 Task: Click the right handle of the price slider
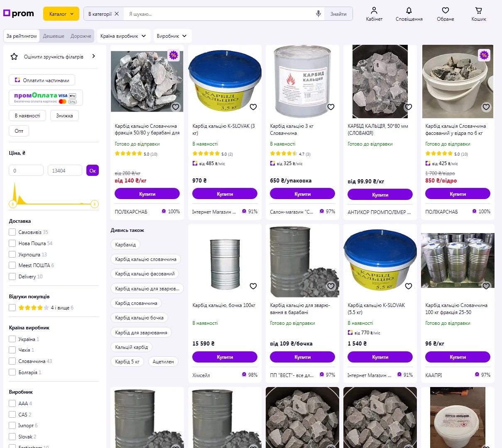95,204
